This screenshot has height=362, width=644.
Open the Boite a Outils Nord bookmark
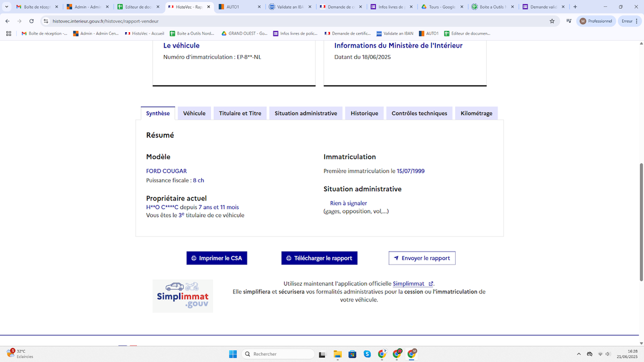click(x=192, y=33)
